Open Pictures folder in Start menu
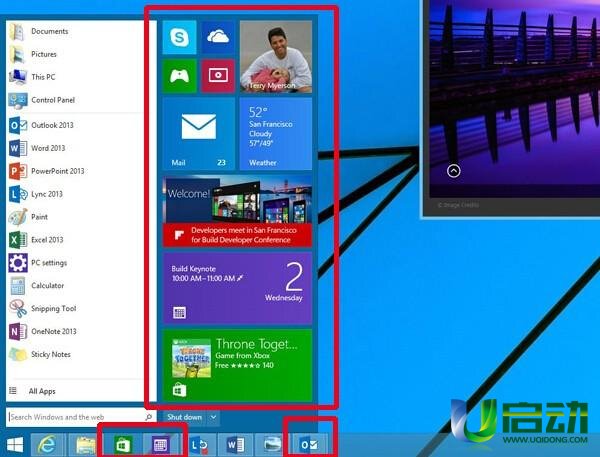The height and width of the screenshot is (457, 600). [33, 54]
